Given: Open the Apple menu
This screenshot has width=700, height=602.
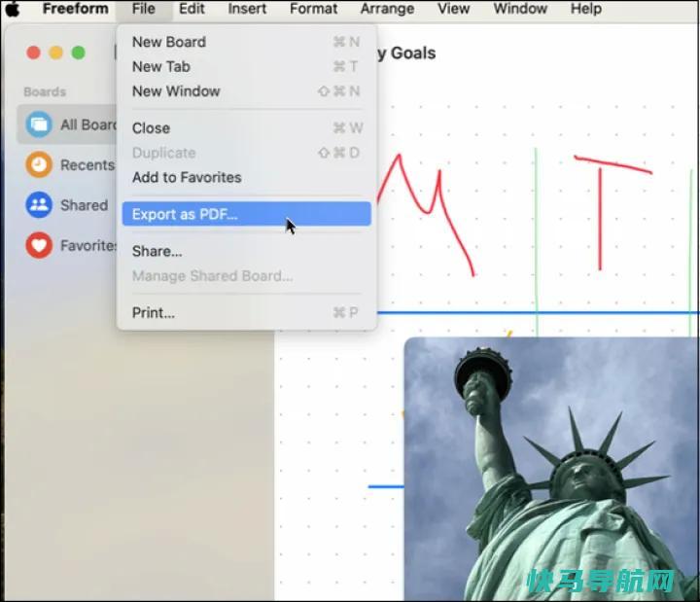Looking at the screenshot, I should pyautogui.click(x=13, y=9).
